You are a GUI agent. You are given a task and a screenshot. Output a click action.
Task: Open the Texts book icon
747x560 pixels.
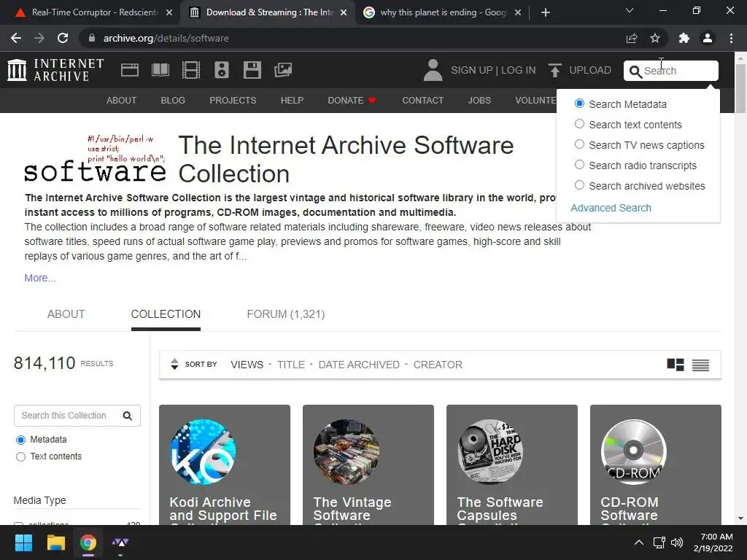click(160, 70)
